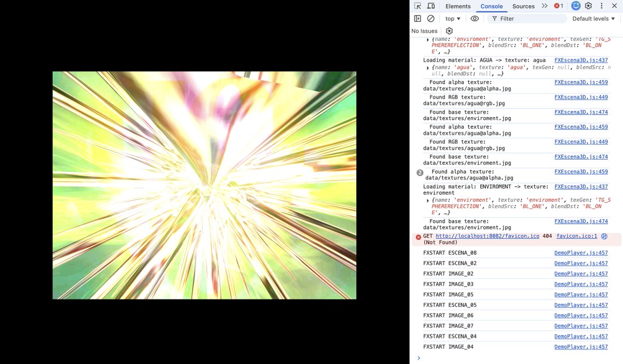Select the 'FXSTART IMAGE_05' log text
This screenshot has width=623, height=364.
click(x=448, y=294)
